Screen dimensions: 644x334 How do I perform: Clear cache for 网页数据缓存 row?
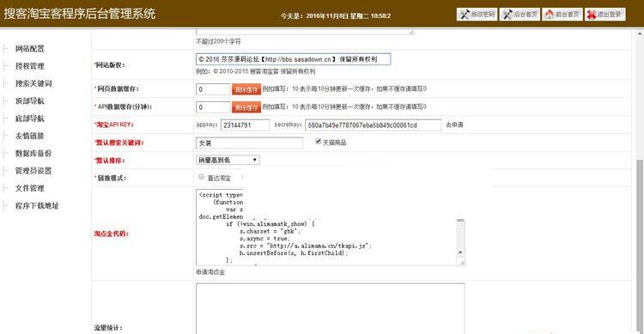tap(246, 89)
